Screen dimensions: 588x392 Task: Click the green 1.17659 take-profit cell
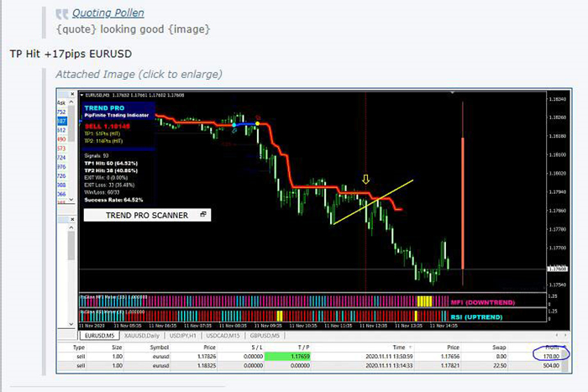point(287,357)
